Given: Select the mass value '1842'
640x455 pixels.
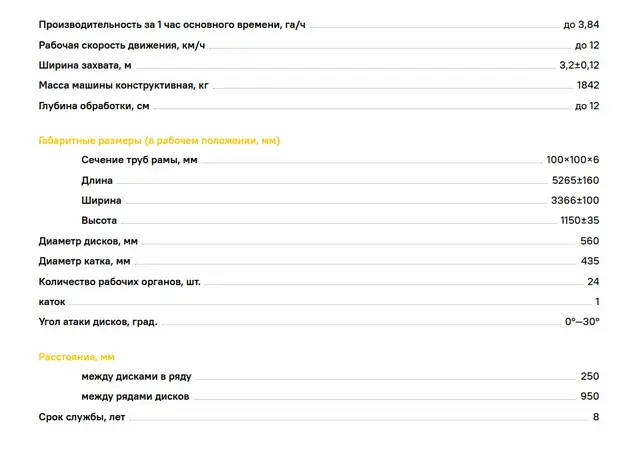Looking at the screenshot, I should pyautogui.click(x=588, y=85).
